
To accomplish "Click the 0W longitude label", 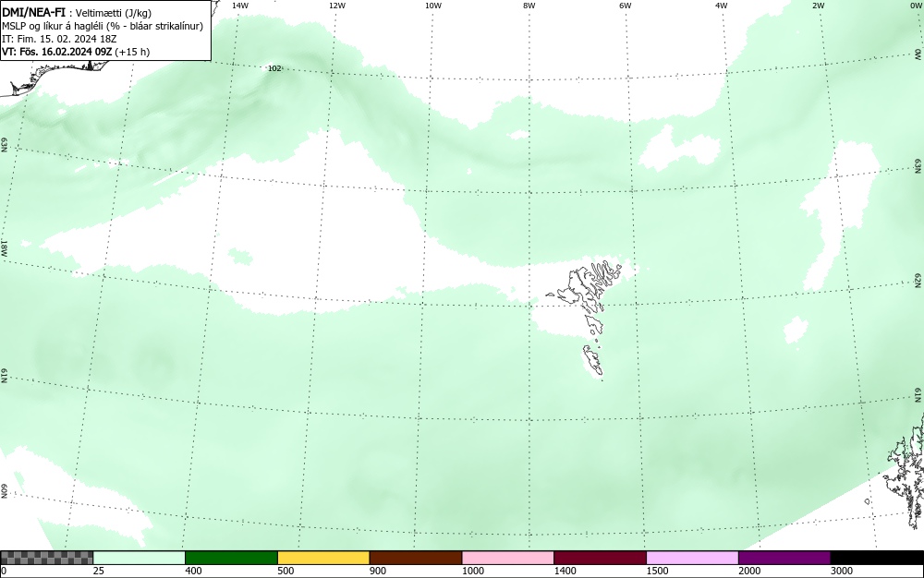I will (x=915, y=6).
